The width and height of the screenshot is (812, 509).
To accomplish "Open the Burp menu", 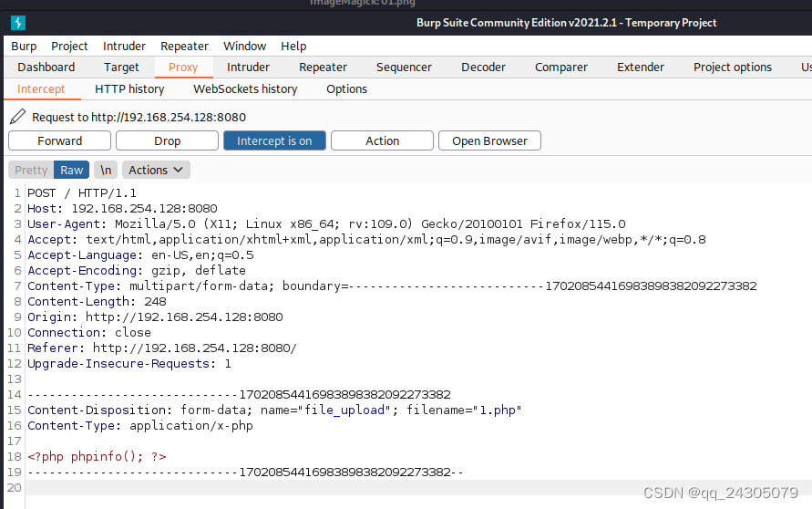I will [x=24, y=47].
